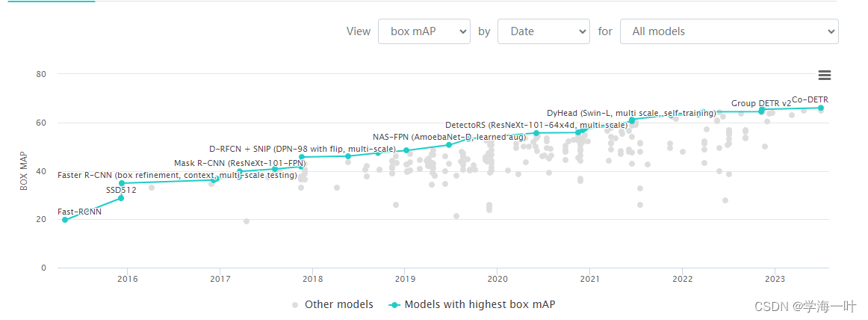
Task: Click the BOX MAP axis title
Action: (24, 171)
